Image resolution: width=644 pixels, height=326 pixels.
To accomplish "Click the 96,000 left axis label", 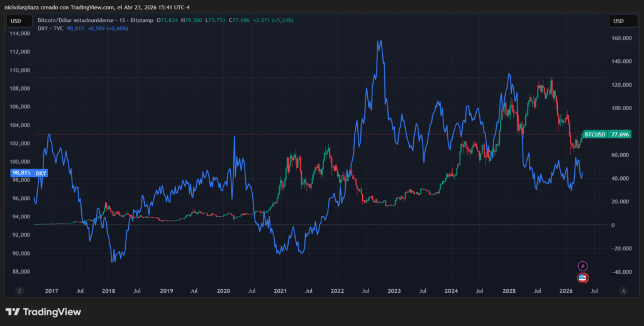I will [20, 199].
